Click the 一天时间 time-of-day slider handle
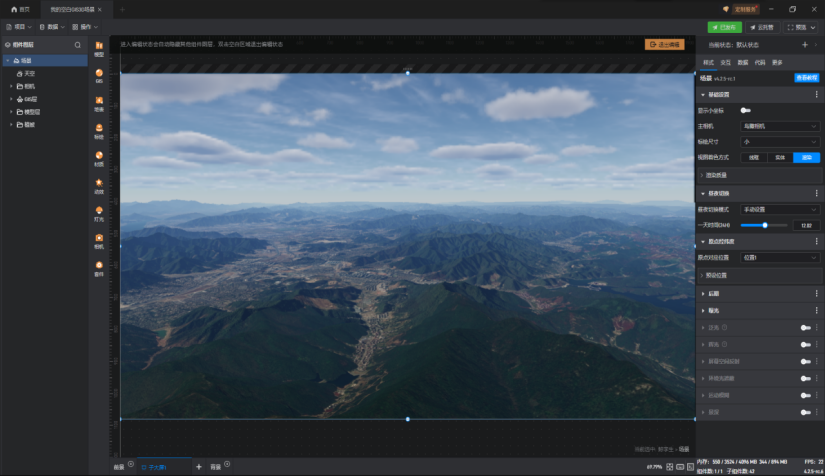The width and height of the screenshot is (825, 476). click(x=765, y=225)
